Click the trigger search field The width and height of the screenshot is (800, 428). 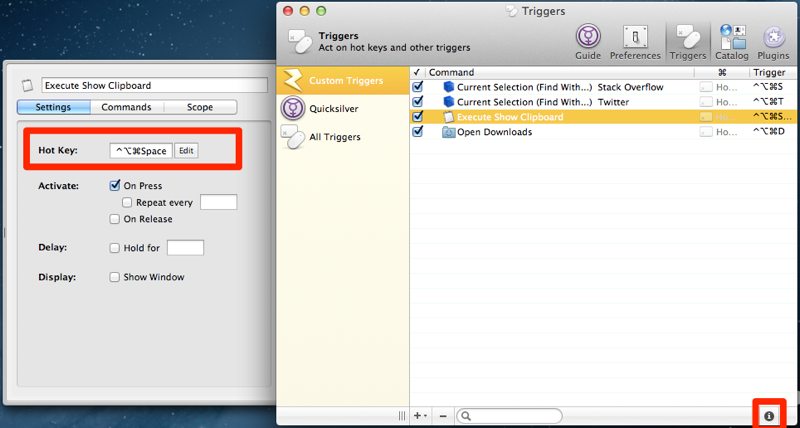point(509,416)
